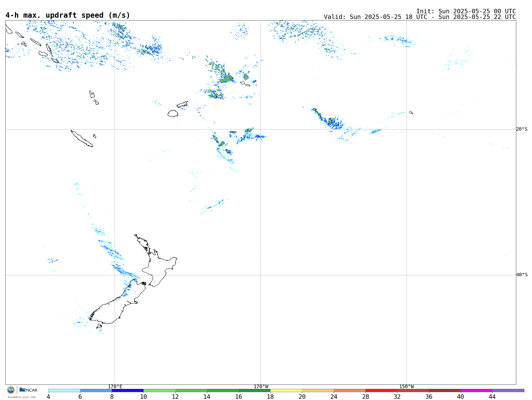Choose the pale orange 20–24 m/s swatch
Viewport: 532px width, 400px height.
[318, 390]
